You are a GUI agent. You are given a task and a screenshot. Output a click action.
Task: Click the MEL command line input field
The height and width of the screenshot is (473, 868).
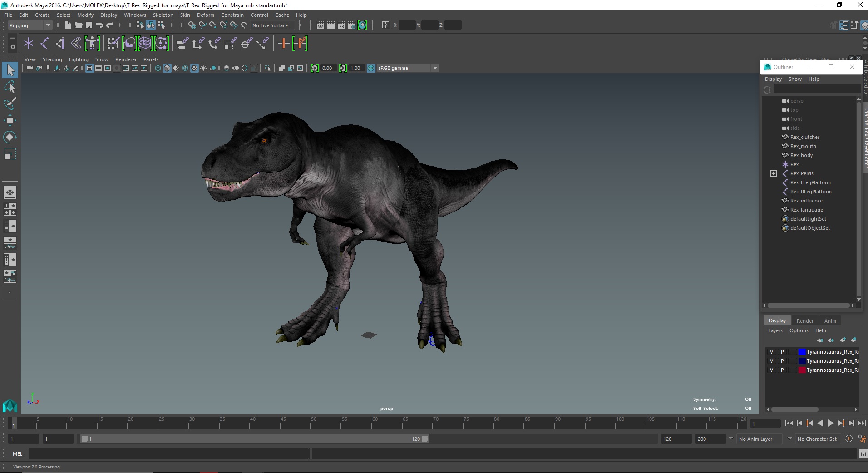pyautogui.click(x=168, y=453)
